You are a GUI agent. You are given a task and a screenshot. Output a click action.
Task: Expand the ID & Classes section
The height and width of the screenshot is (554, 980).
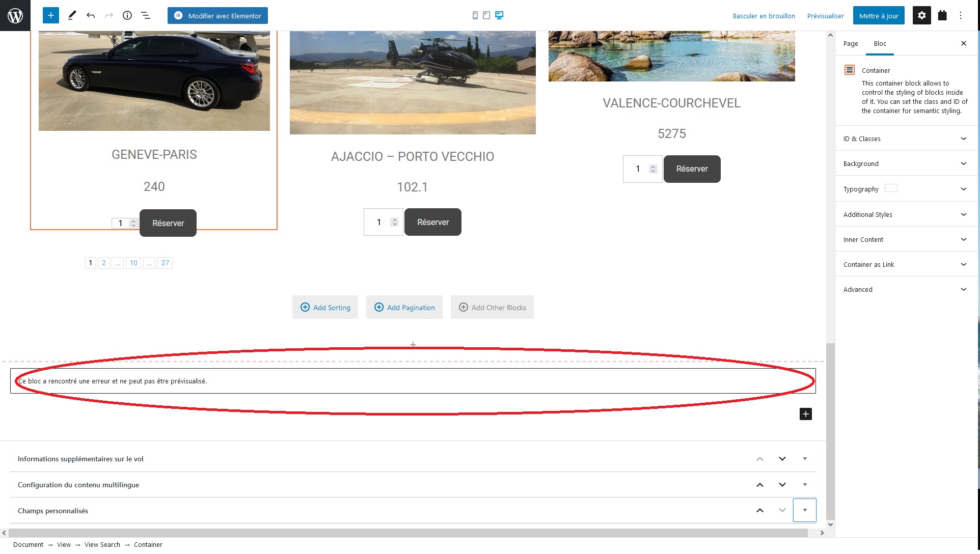tap(906, 138)
